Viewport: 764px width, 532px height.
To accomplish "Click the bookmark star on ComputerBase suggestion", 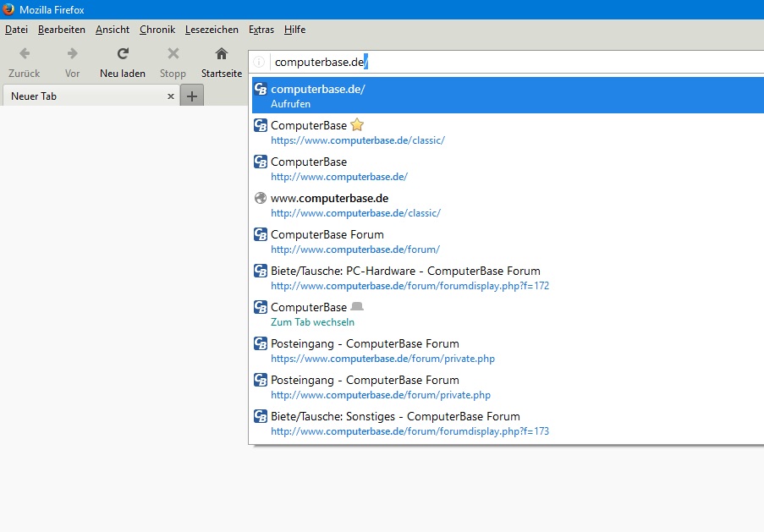I will tap(357, 124).
